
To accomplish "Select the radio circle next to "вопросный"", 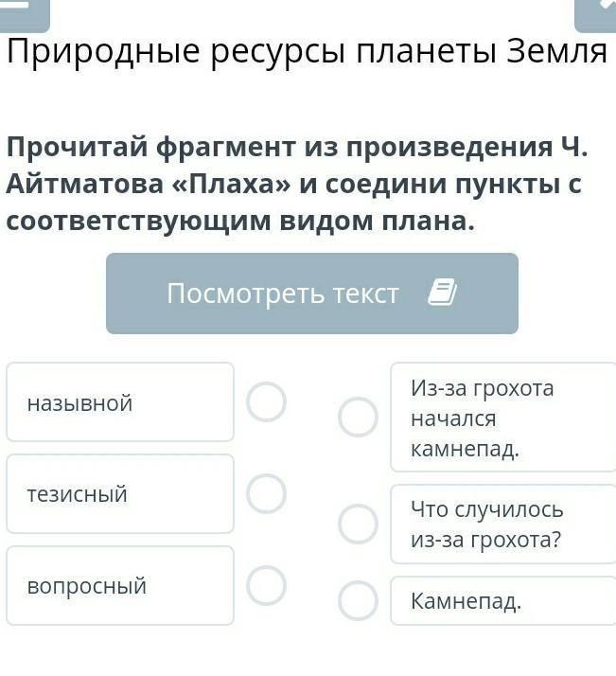I will click(x=266, y=585).
